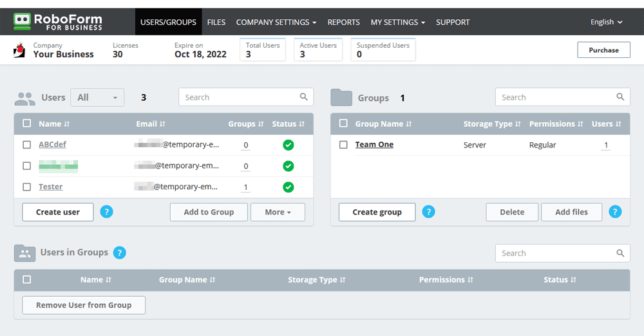Click the help icon next to Add files

(x=615, y=212)
